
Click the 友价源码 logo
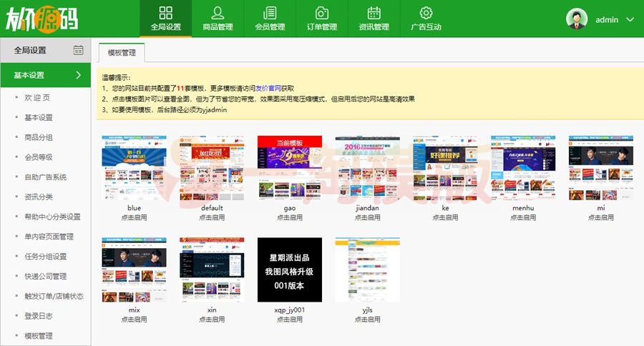(42, 19)
